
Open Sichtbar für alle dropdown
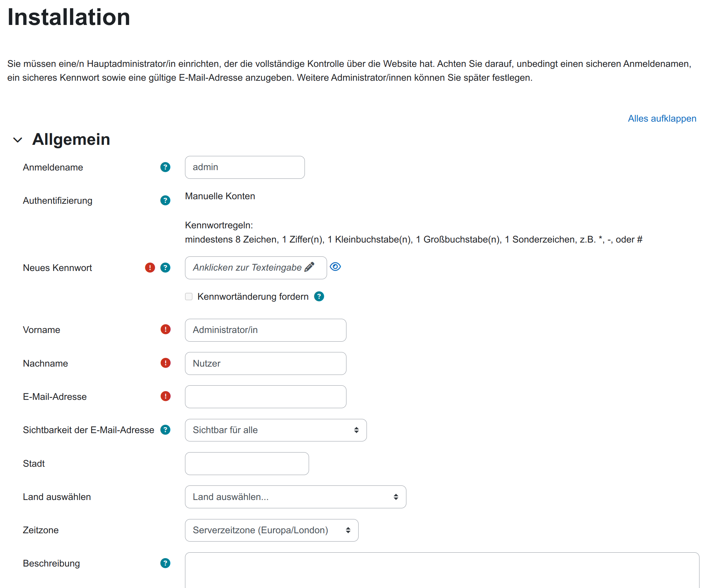click(x=275, y=430)
